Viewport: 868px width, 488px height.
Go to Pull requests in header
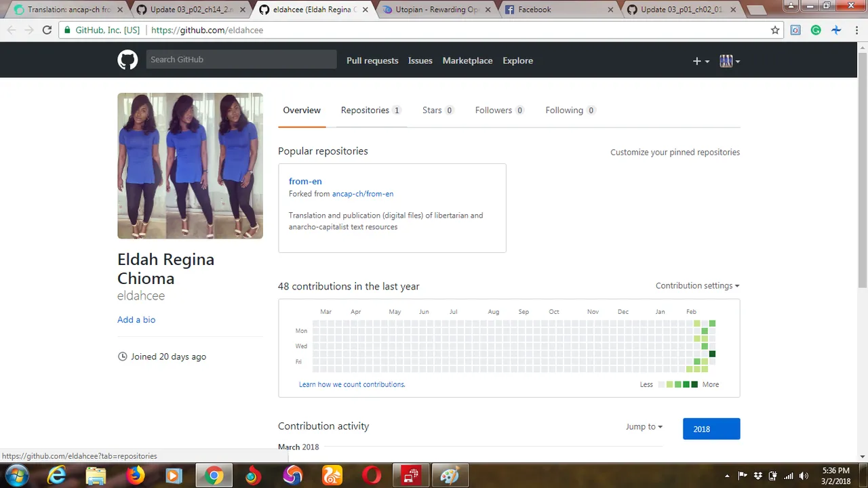point(372,60)
